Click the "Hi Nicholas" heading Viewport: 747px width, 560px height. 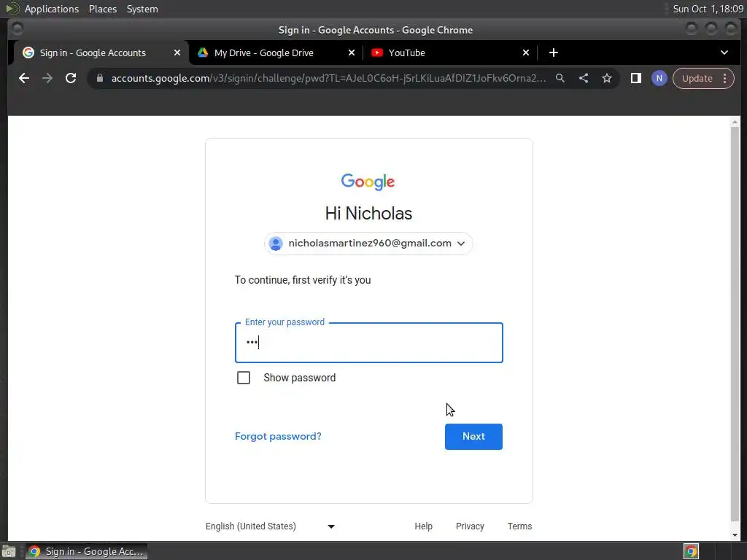point(368,214)
